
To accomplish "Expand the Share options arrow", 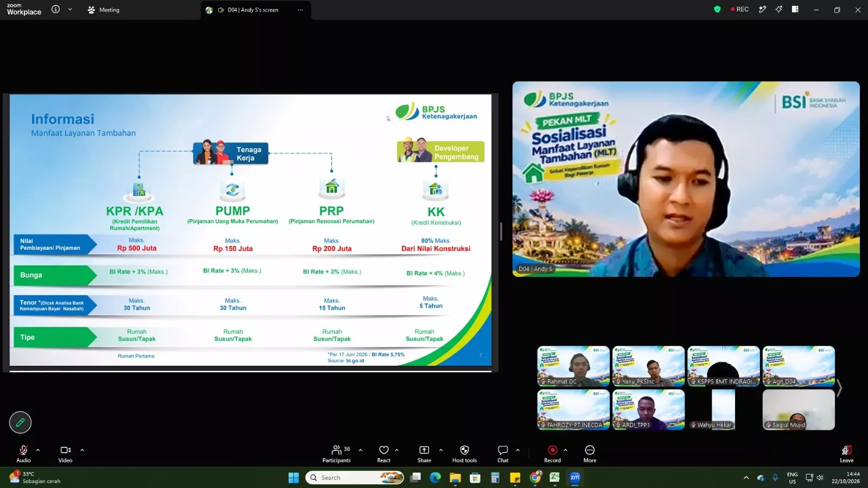I will click(441, 450).
